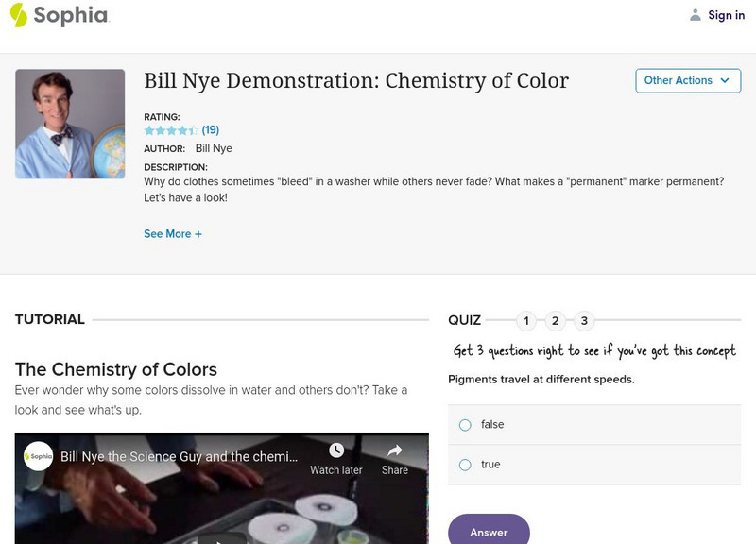This screenshot has width=756, height=544.
Task: Open the Other Actions dropdown
Action: pyautogui.click(x=688, y=80)
